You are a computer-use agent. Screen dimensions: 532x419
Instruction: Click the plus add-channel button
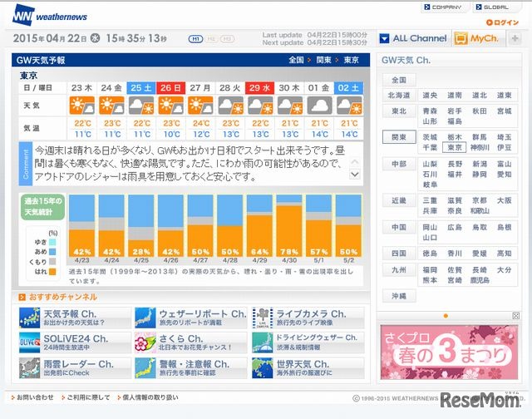click(515, 38)
